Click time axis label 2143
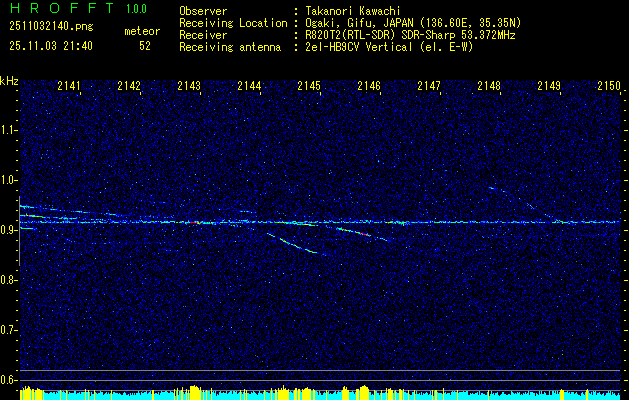 pyautogui.click(x=189, y=85)
